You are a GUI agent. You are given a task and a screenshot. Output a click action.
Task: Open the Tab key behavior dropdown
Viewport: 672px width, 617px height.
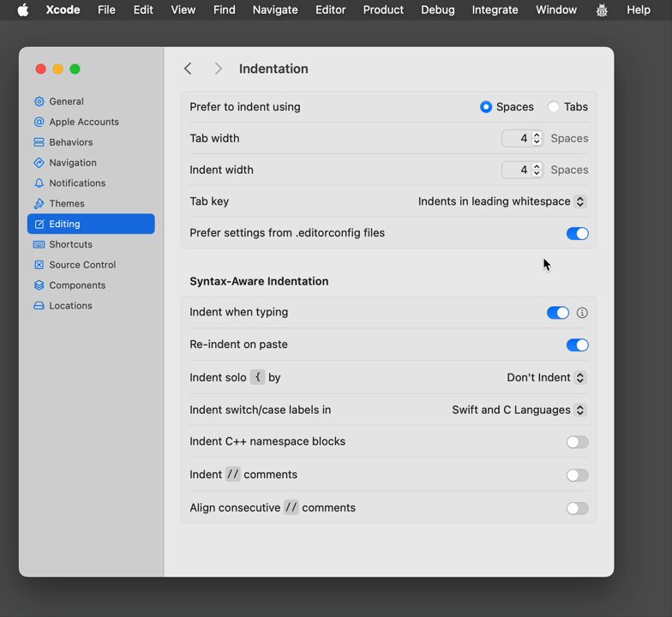pyautogui.click(x=502, y=201)
